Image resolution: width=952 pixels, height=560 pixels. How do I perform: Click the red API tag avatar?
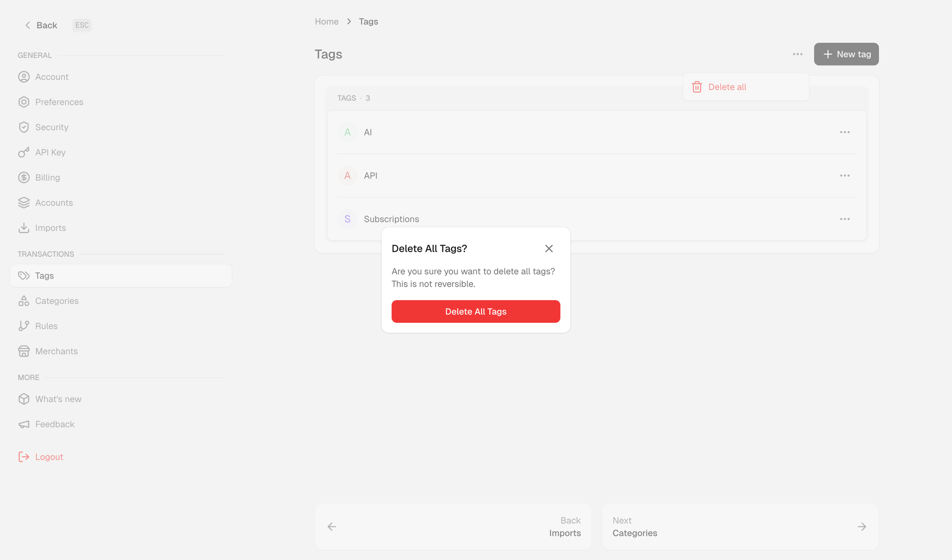(347, 176)
